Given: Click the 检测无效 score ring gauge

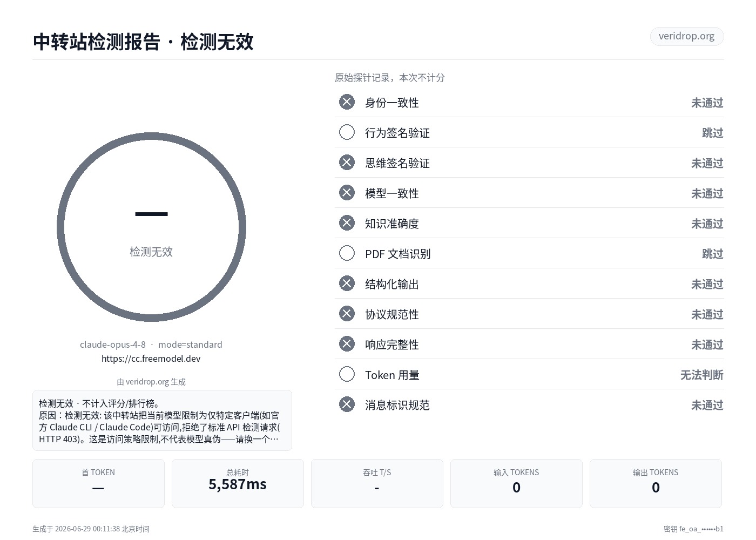Looking at the screenshot, I should pyautogui.click(x=151, y=227).
